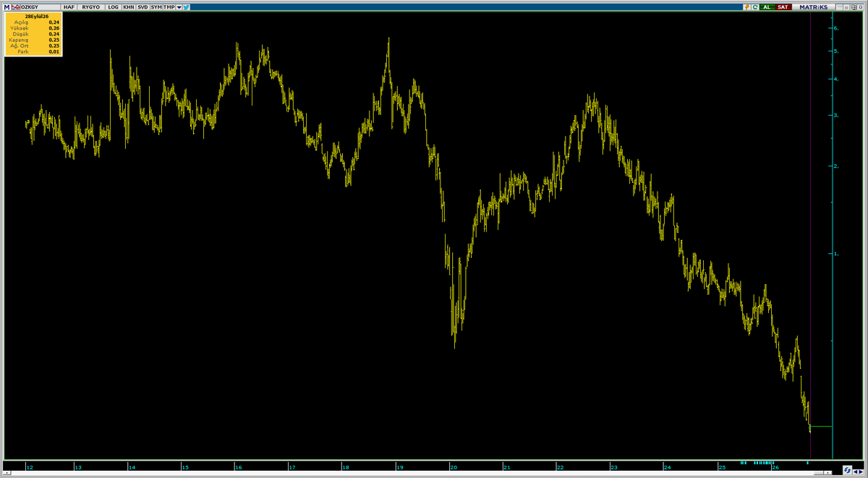Click the green refresh C icon
Viewport: 868px width, 478px height.
click(755, 7)
